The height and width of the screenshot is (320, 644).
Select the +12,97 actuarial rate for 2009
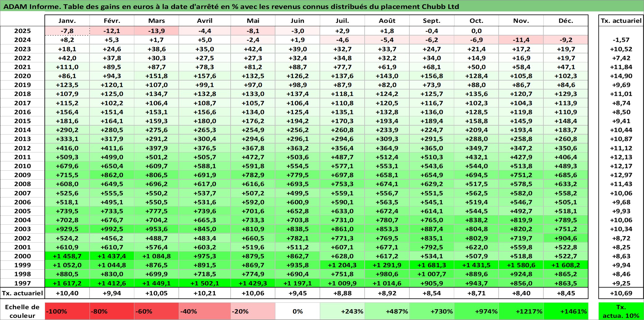click(621, 175)
